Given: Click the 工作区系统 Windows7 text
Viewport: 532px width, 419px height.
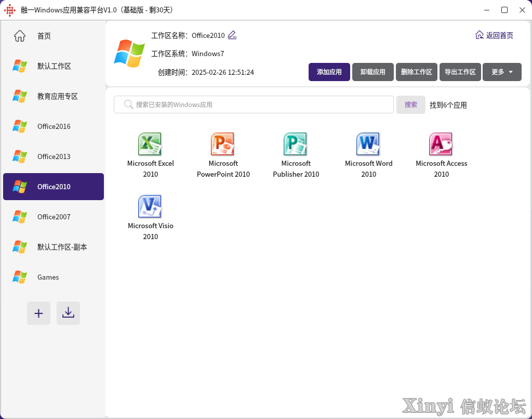Looking at the screenshot, I should tap(187, 54).
